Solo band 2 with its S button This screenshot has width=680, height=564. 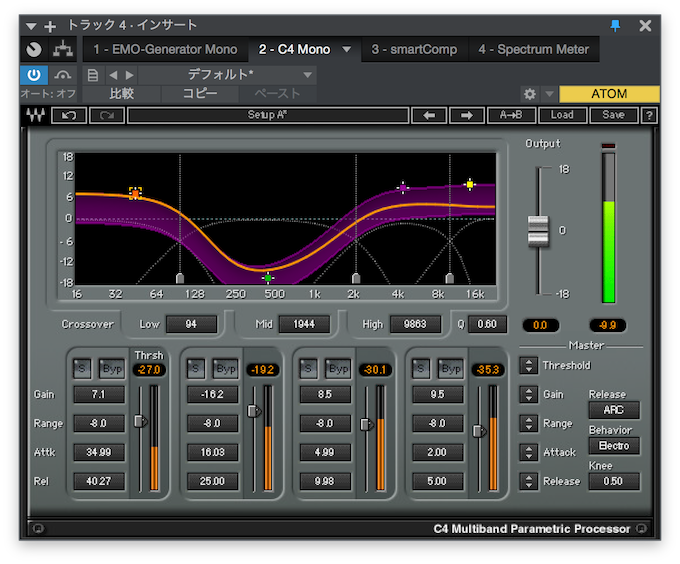196,369
